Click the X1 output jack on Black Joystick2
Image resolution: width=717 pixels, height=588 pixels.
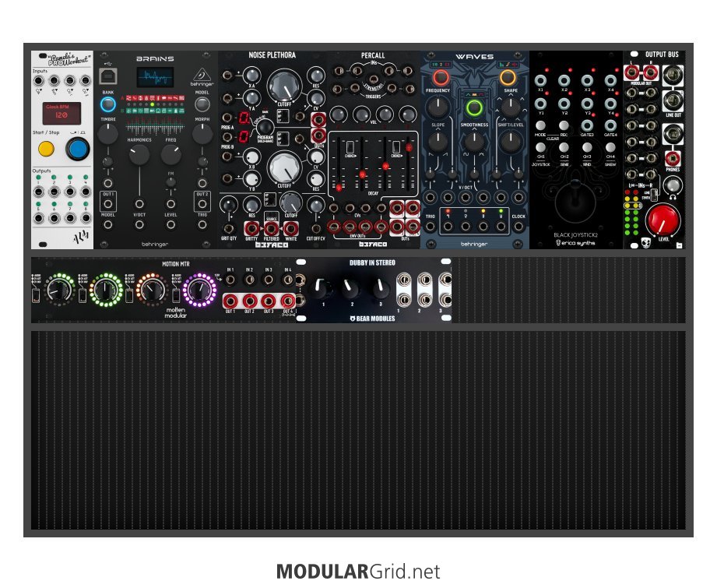tap(540, 80)
